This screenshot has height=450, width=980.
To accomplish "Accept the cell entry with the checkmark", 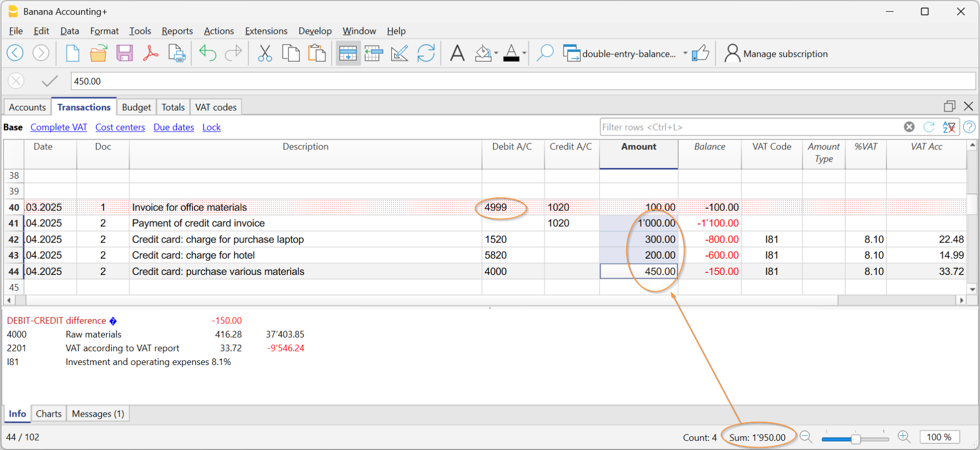I will point(50,81).
